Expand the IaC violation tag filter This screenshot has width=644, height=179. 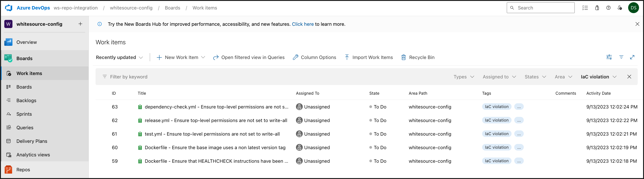tap(598, 77)
